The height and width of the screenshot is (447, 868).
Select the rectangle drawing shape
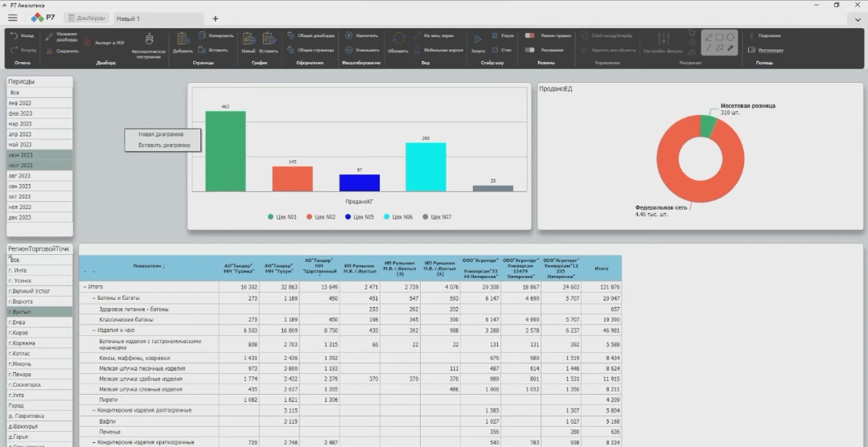click(x=719, y=37)
